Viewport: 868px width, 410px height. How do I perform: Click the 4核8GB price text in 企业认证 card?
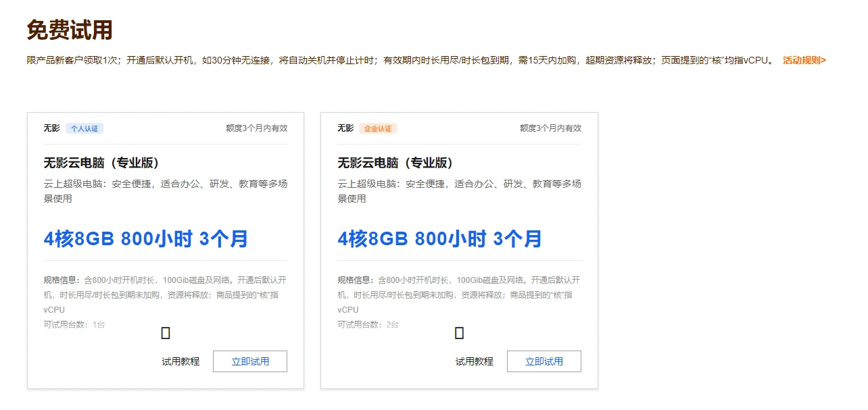point(439,239)
